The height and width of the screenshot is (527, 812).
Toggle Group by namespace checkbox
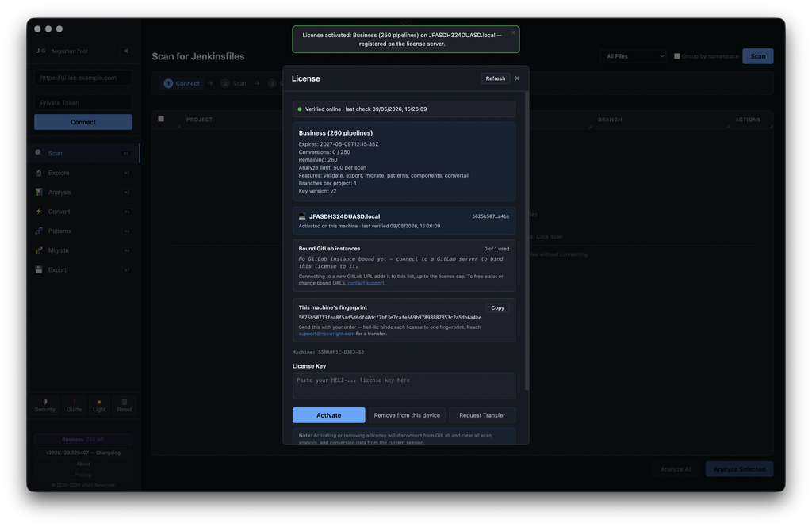coord(677,56)
